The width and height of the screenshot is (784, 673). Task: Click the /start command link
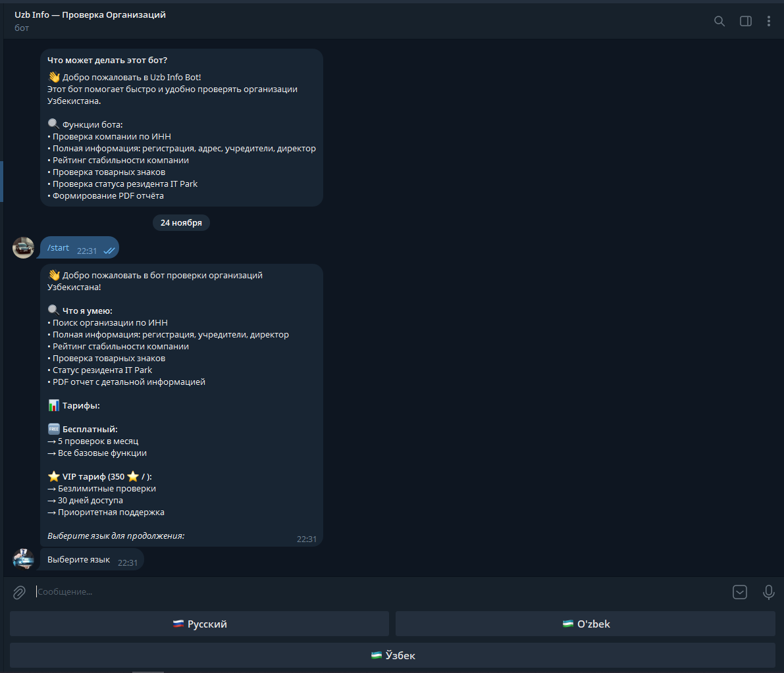click(x=58, y=248)
